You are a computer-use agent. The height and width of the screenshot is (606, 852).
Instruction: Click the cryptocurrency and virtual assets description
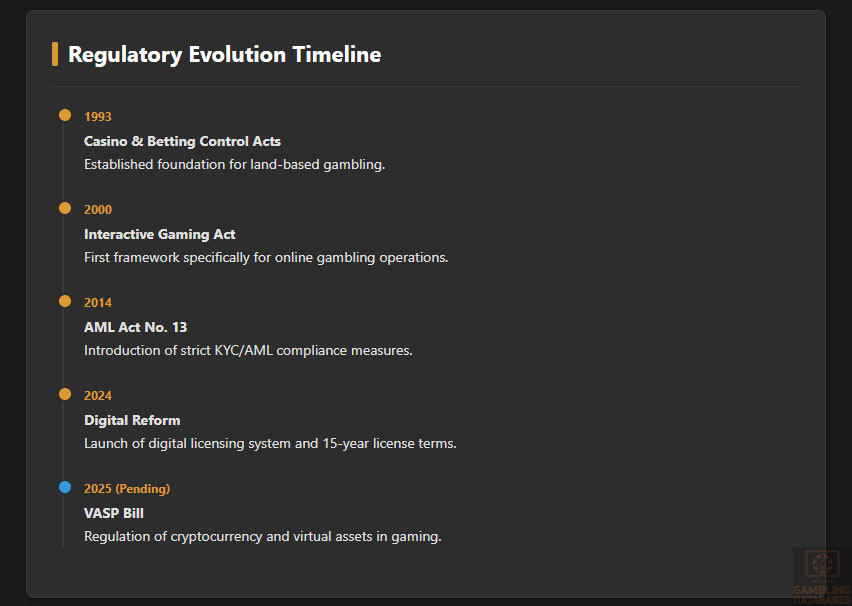262,536
